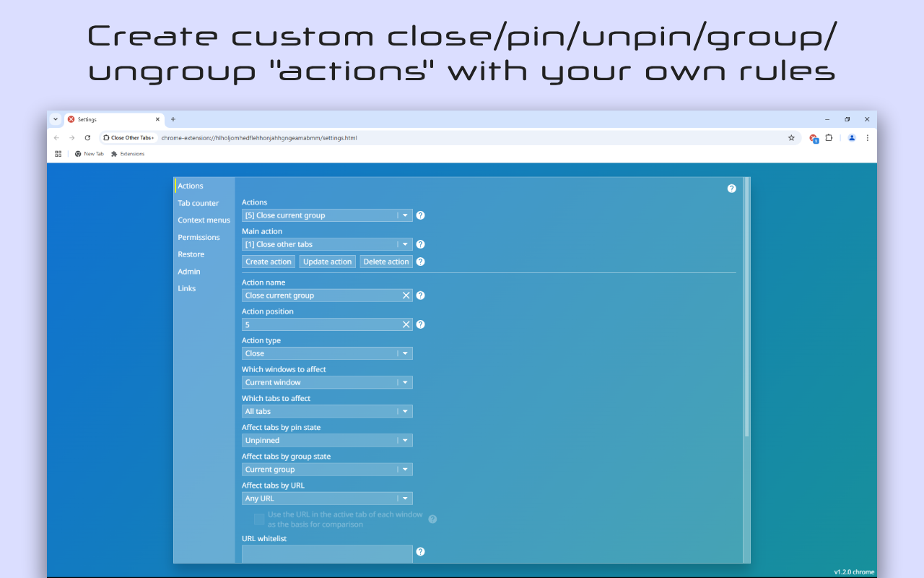Screen dimensions: 924x578
Task: Click Create action button
Action: 269,262
